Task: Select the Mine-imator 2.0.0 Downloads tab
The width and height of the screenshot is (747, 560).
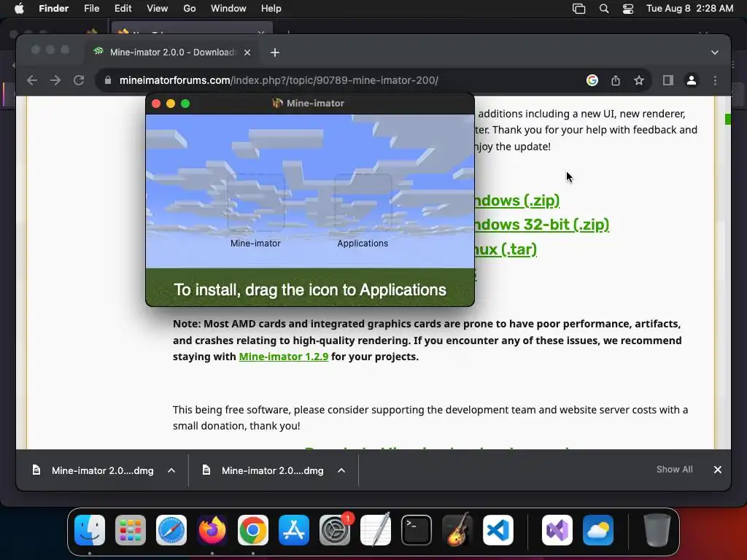Action: 172,52
